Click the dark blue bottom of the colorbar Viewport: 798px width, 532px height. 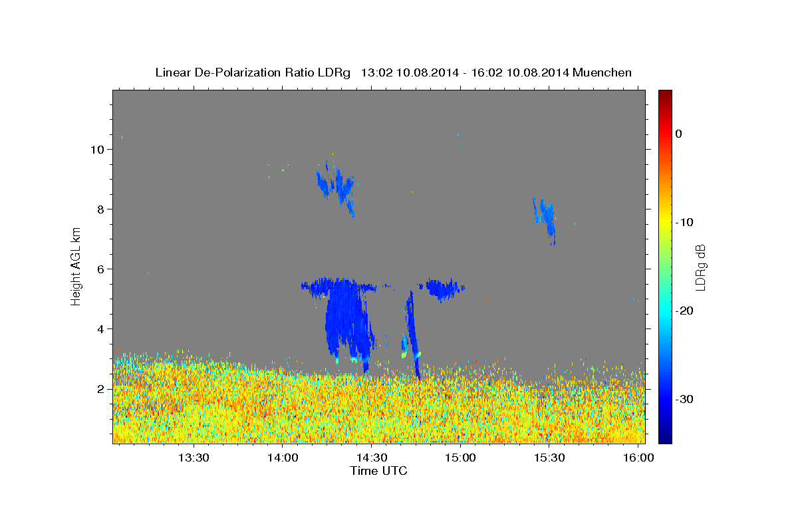665,436
